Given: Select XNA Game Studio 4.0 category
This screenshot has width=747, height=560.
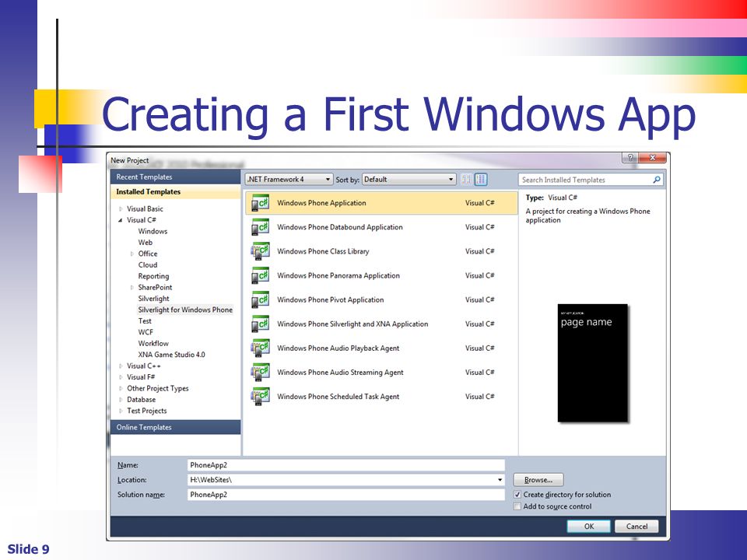Looking at the screenshot, I should click(x=171, y=355).
